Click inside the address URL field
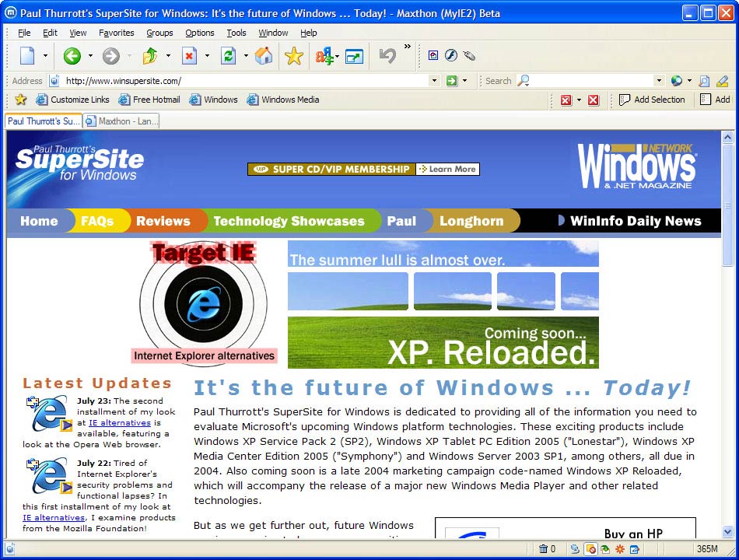Image resolution: width=739 pixels, height=560 pixels. click(245, 81)
